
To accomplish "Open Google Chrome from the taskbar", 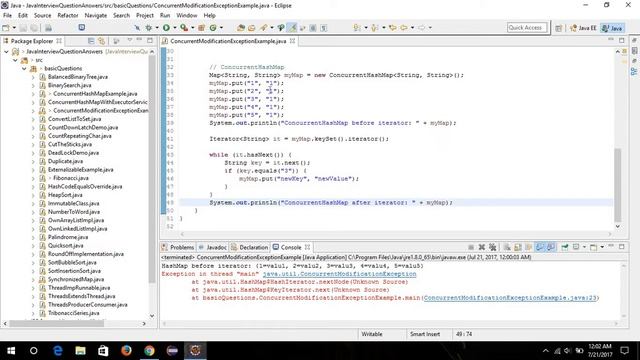I will point(149,350).
